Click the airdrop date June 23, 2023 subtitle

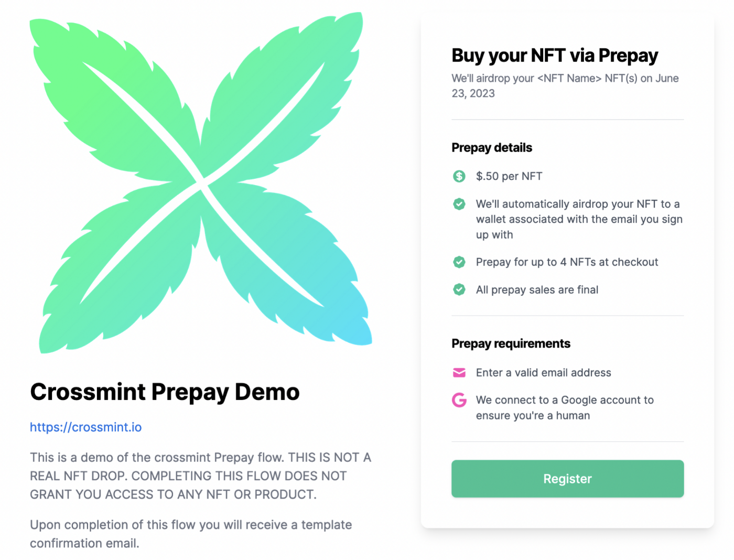coord(565,85)
